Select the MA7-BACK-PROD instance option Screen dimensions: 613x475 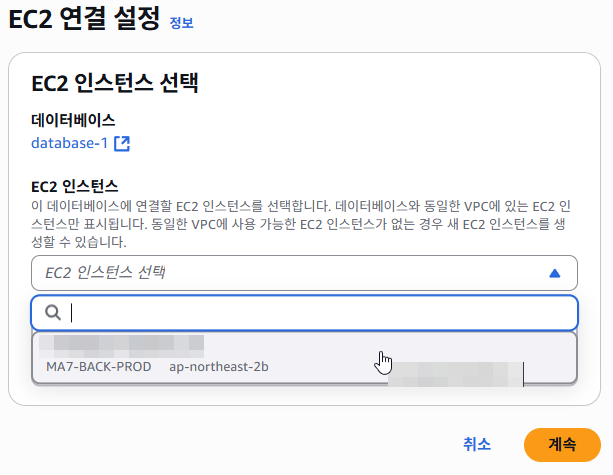point(98,366)
